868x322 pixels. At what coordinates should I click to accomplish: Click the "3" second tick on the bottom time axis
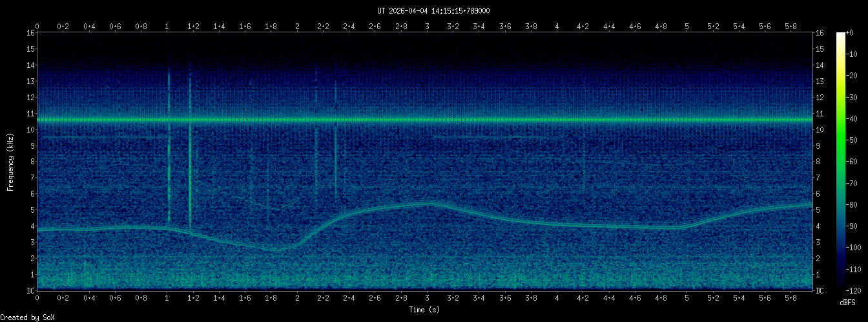427,298
